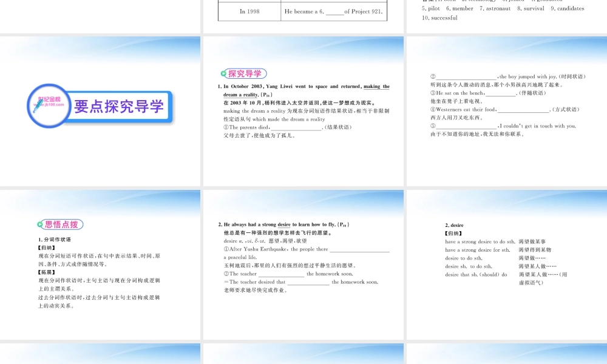Image resolution: width=607 pixels, height=364 pixels.
Task: Open the slide headed '2. desire'
Action: click(x=507, y=265)
